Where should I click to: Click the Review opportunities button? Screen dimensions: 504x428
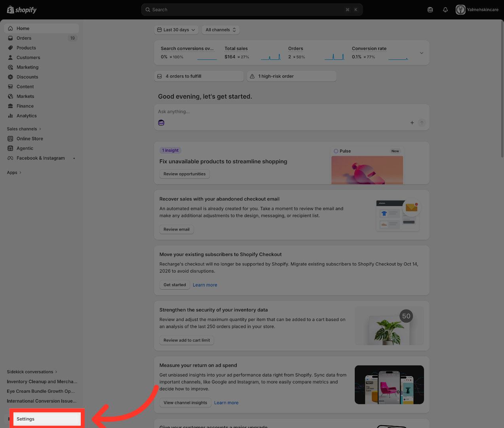(x=184, y=174)
